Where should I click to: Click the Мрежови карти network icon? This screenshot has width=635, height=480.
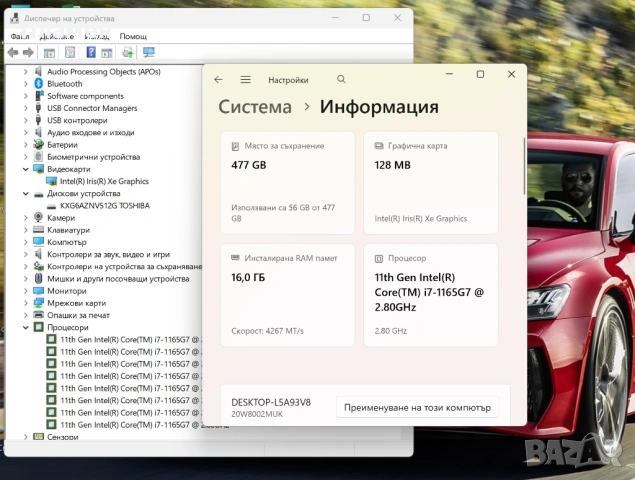[x=38, y=303]
